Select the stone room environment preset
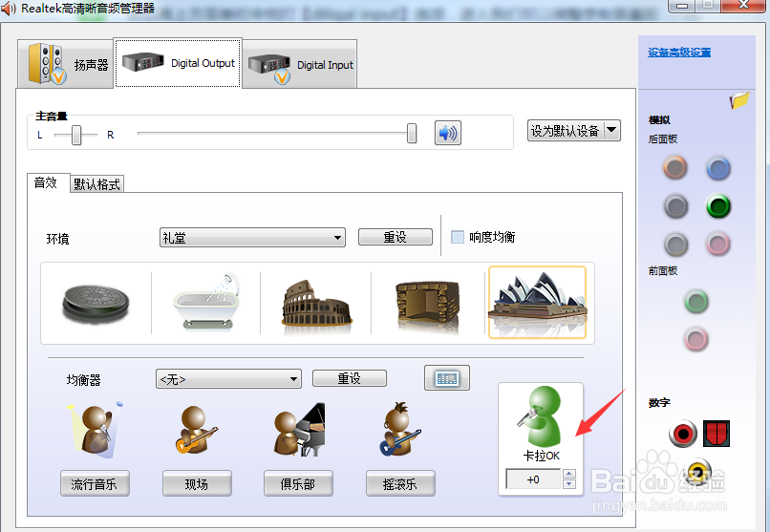The height and width of the screenshot is (532, 770). [x=427, y=305]
